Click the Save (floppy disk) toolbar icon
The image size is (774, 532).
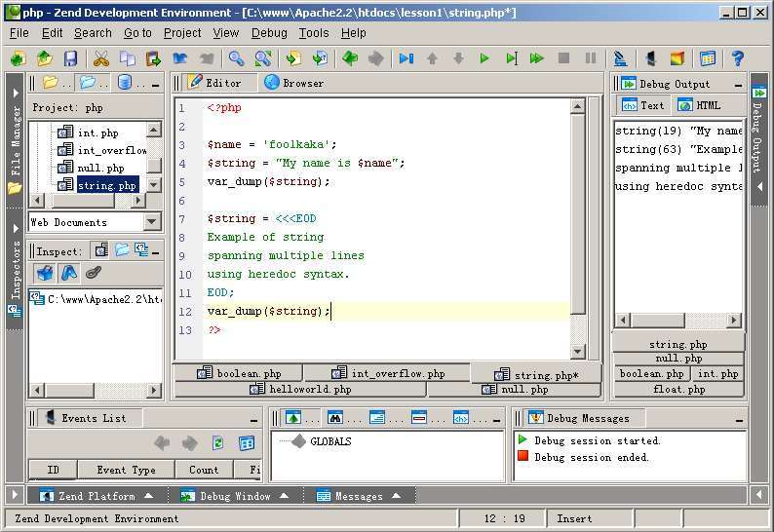pos(71,58)
